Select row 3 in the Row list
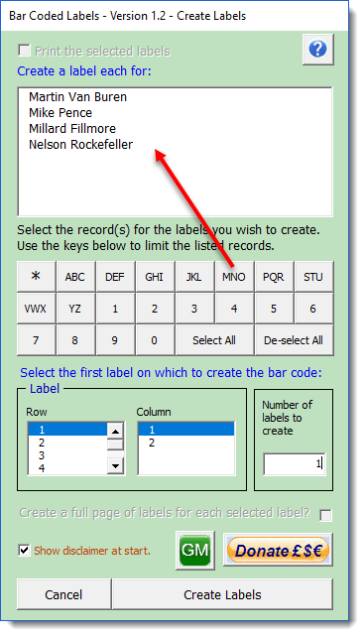Viewport: 364px width, 636px height. [x=67, y=455]
